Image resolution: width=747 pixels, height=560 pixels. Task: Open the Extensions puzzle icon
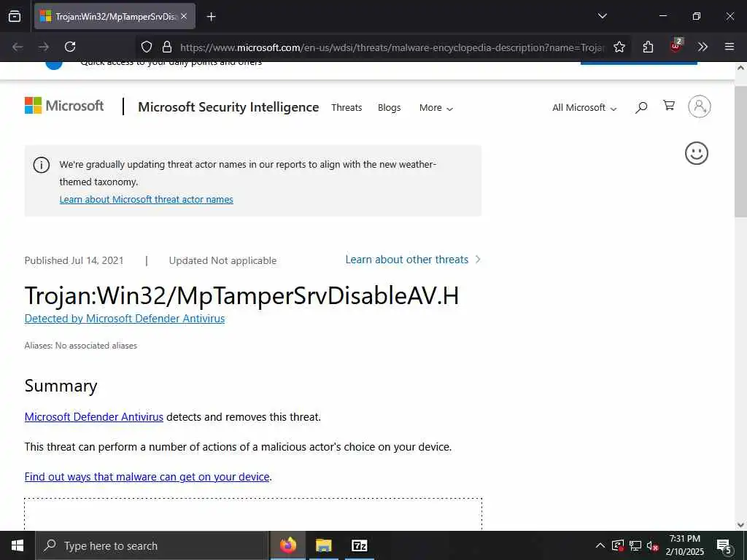pos(648,47)
